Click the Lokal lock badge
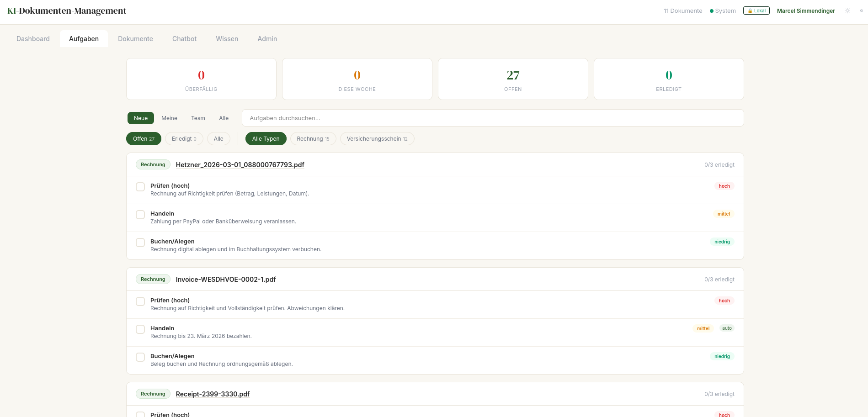The height and width of the screenshot is (417, 868). point(756,11)
